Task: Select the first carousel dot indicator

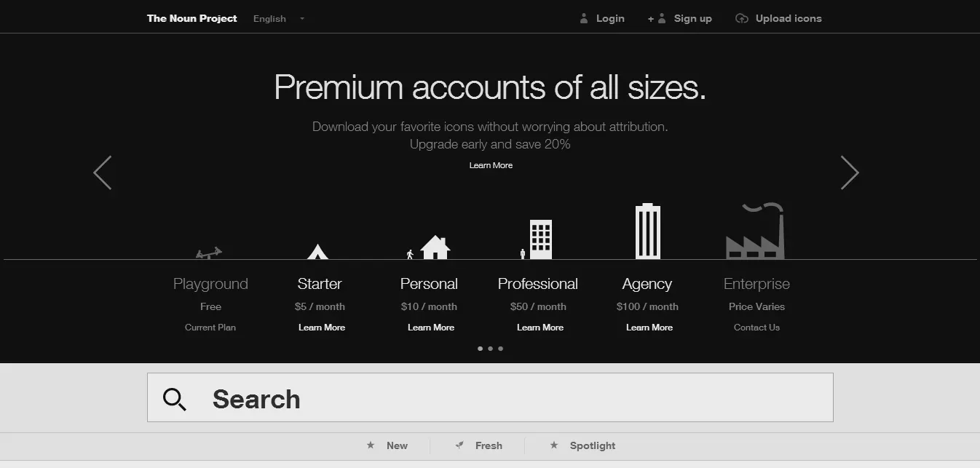Action: click(480, 349)
